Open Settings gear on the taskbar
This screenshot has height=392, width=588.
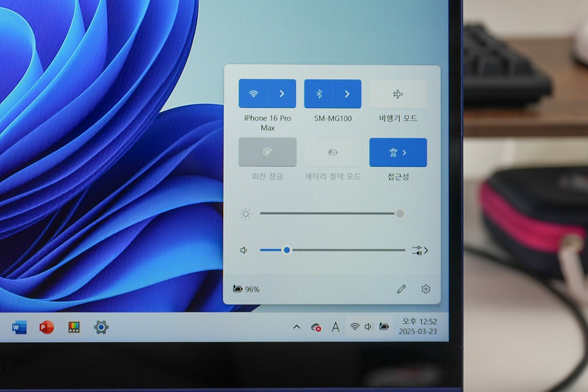coord(101,327)
